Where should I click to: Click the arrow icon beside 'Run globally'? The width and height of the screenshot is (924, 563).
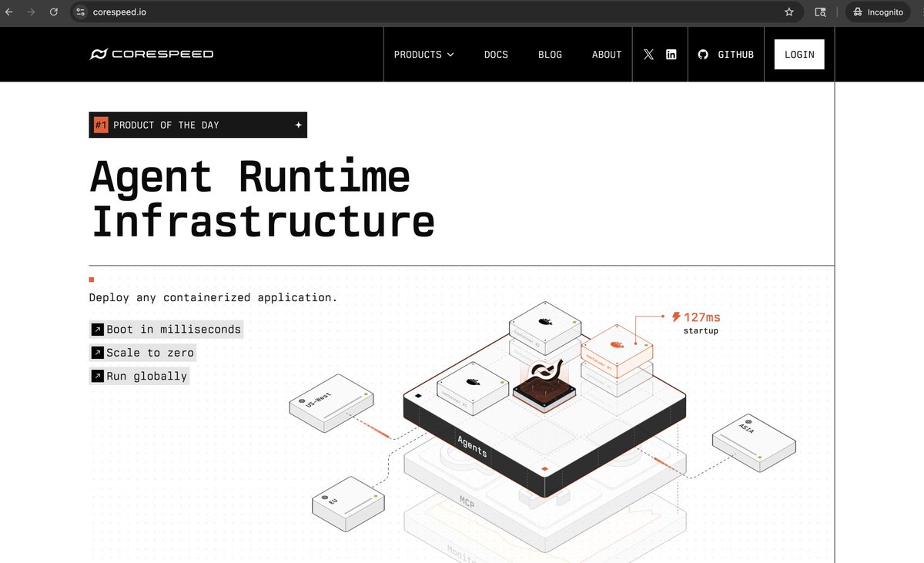98,376
